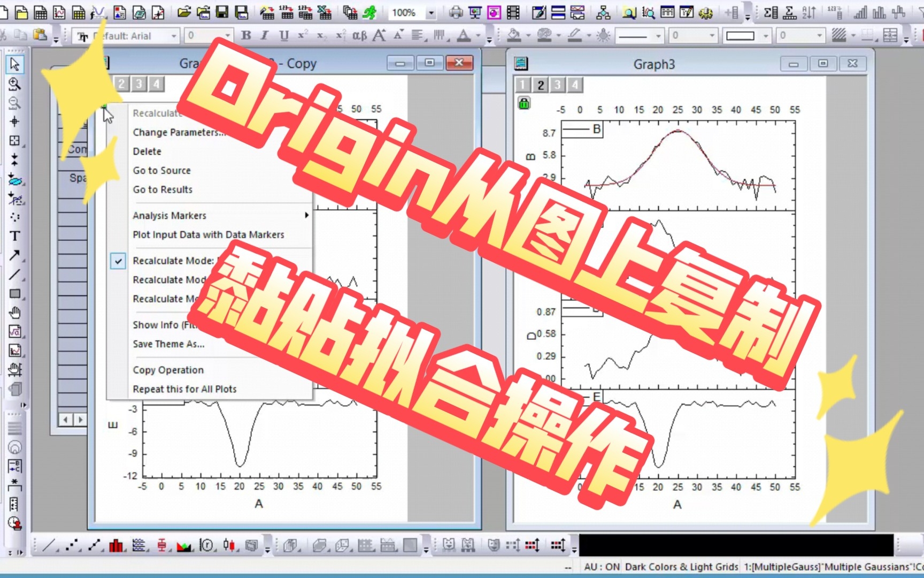Choose Save Theme As... menu entry
The width and height of the screenshot is (924, 578).
pos(168,344)
